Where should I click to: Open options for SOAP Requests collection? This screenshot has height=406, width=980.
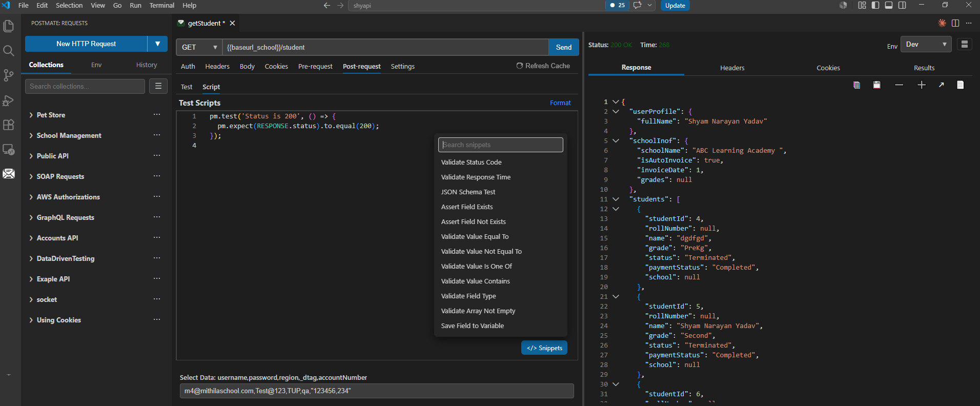(157, 176)
